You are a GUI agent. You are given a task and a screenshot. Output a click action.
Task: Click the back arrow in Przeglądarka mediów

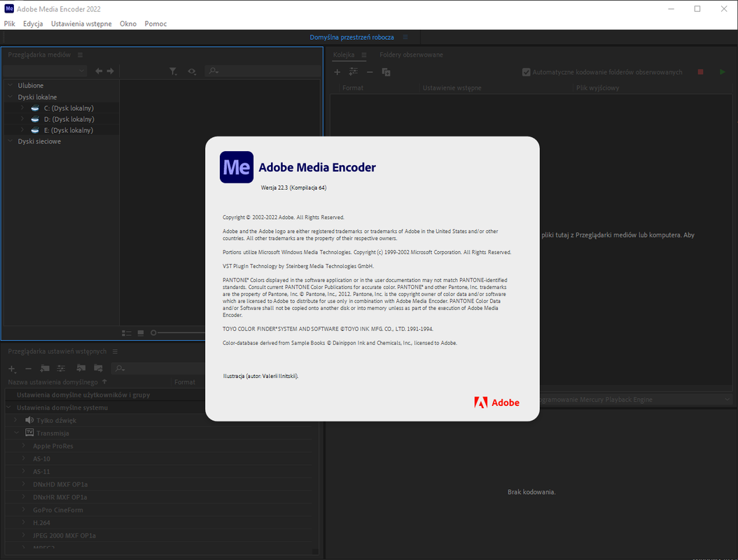click(98, 71)
